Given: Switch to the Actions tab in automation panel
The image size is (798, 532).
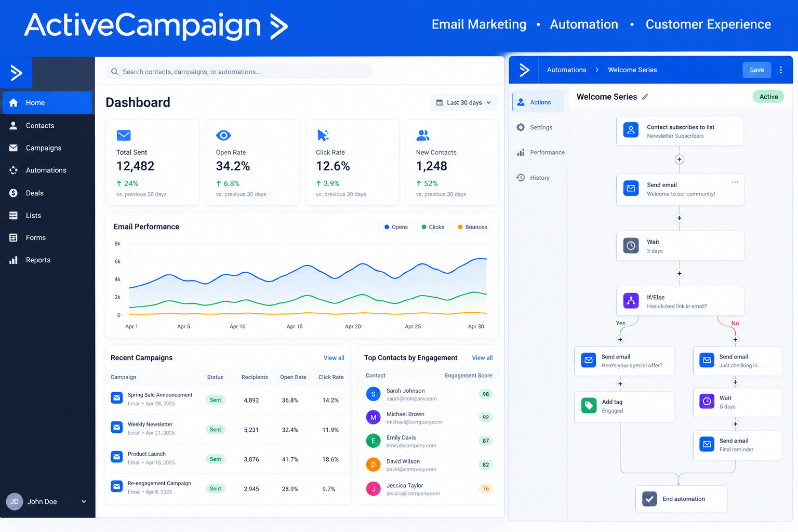Looking at the screenshot, I should tap(538, 102).
